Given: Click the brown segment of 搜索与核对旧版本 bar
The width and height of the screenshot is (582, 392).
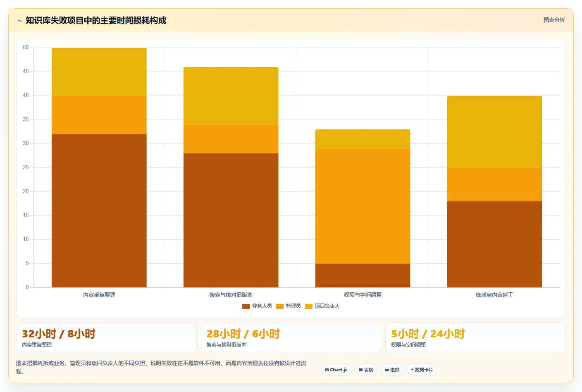Looking at the screenshot, I should 231,220.
